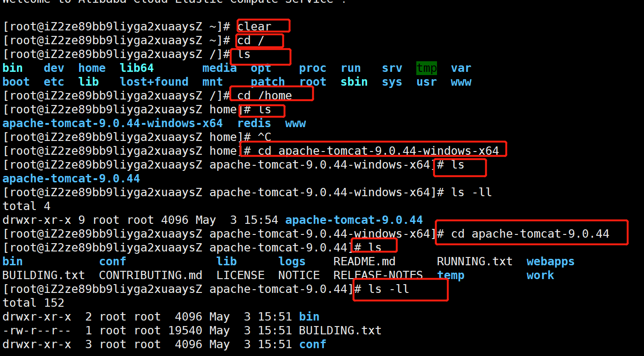Image resolution: width=644 pixels, height=356 pixels.
Task: Select the 'RELEASE-NOTES' file name
Action: 378,275
